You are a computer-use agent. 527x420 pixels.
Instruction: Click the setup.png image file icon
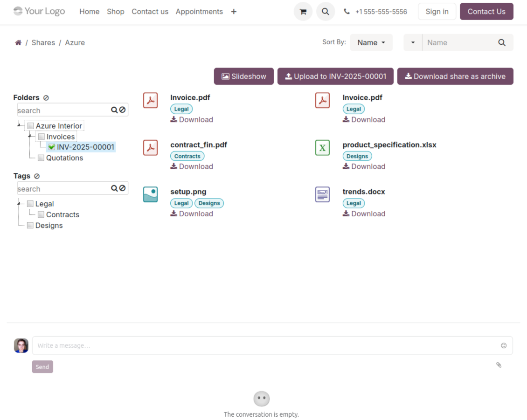point(150,194)
